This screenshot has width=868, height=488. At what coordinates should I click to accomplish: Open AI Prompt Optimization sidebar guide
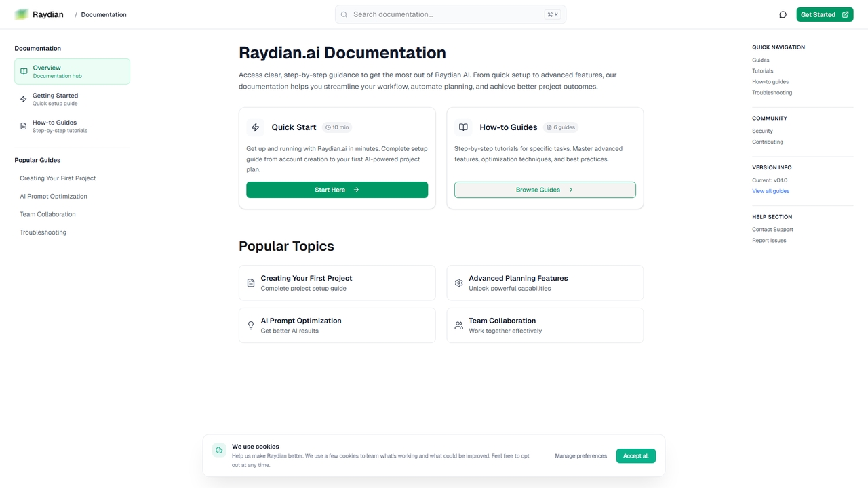click(54, 197)
